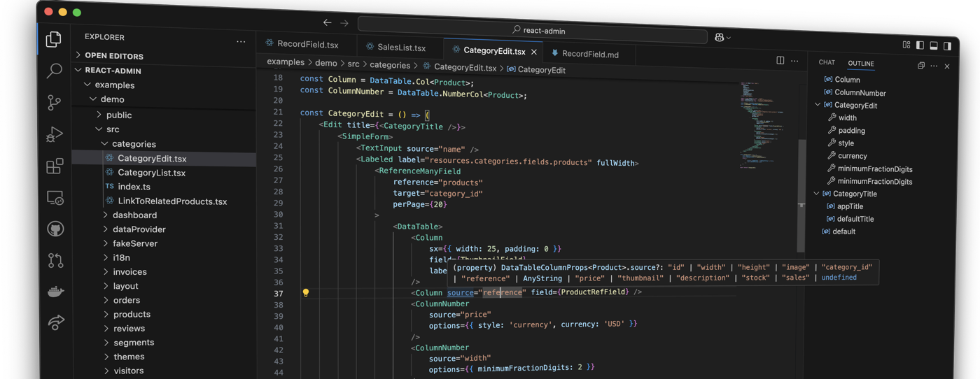The height and width of the screenshot is (379, 980).
Task: Go forward using the title bar arrow
Action: [344, 23]
